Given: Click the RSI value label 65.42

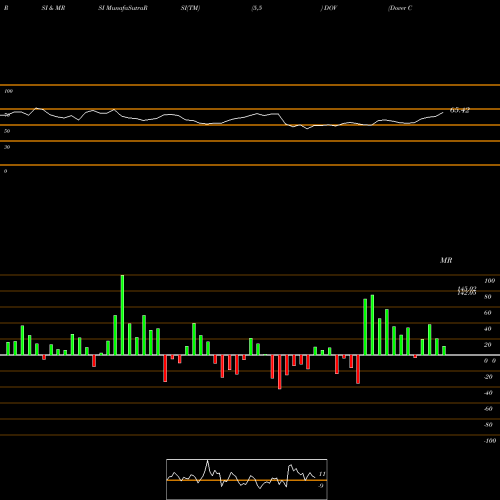Looking at the screenshot, I should click(460, 110).
